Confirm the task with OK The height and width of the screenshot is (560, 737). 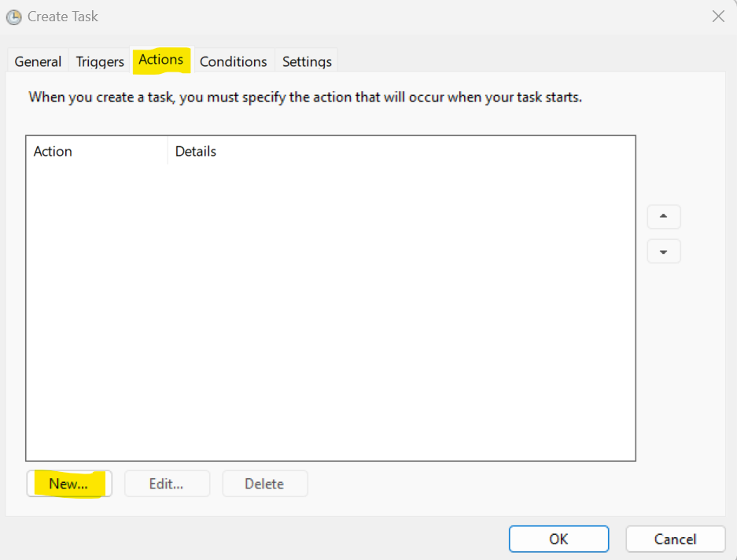click(558, 539)
